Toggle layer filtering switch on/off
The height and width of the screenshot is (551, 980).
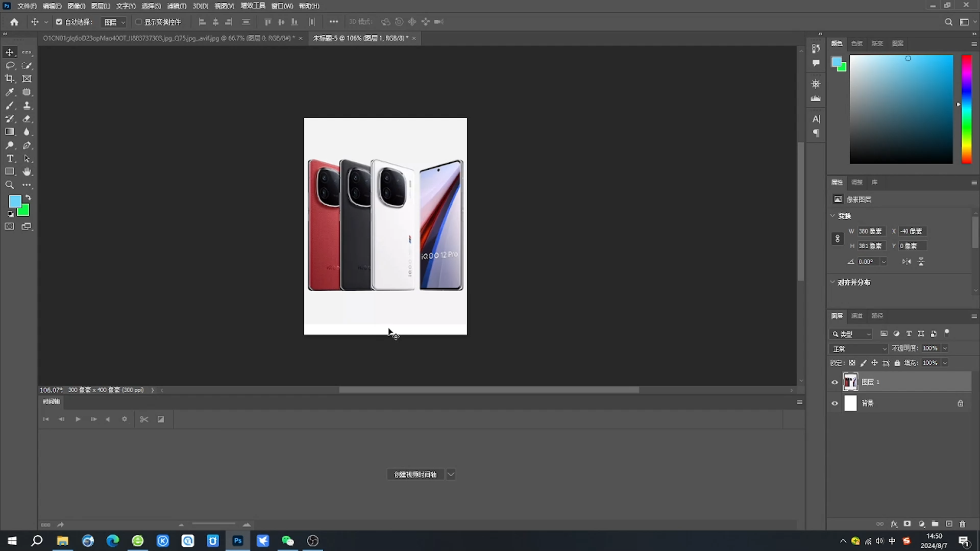pos(947,333)
